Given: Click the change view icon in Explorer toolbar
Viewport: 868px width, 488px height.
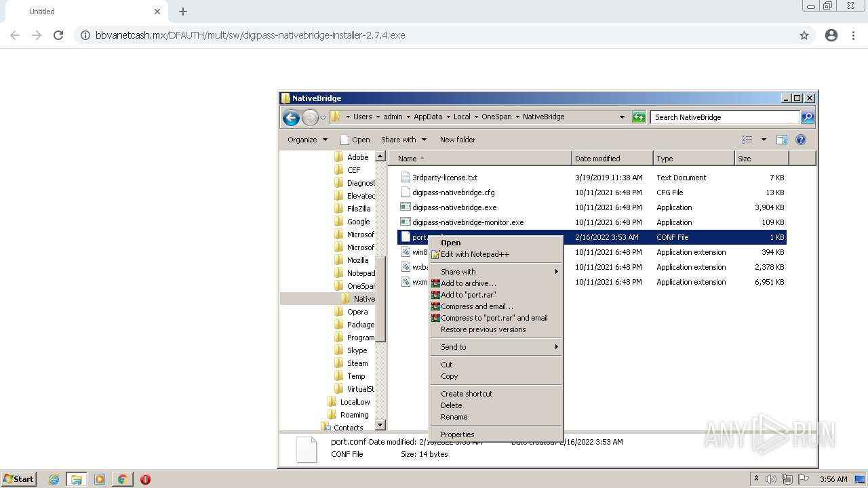Looking at the screenshot, I should pos(747,140).
